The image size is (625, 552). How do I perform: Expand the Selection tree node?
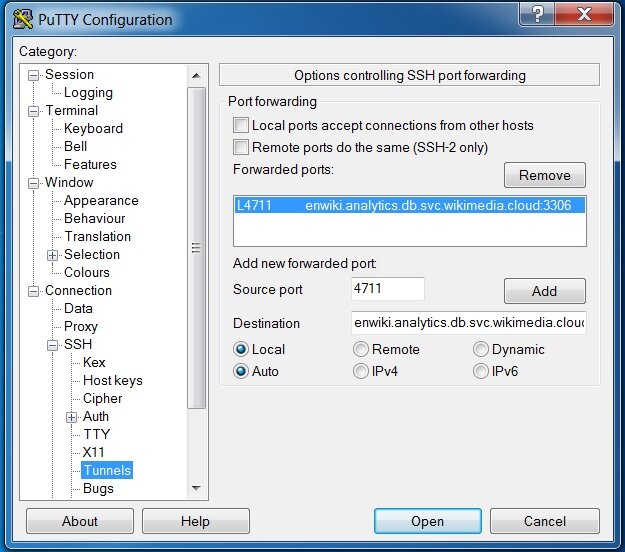coord(53,255)
